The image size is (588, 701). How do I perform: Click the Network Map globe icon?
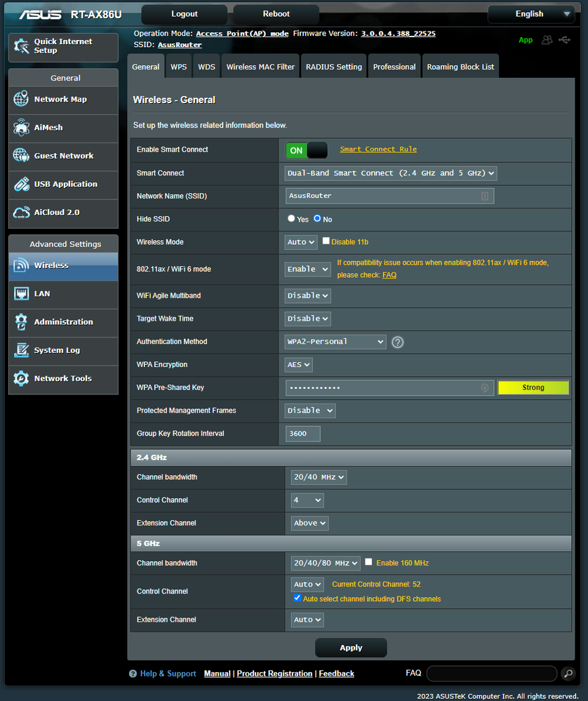(x=21, y=100)
